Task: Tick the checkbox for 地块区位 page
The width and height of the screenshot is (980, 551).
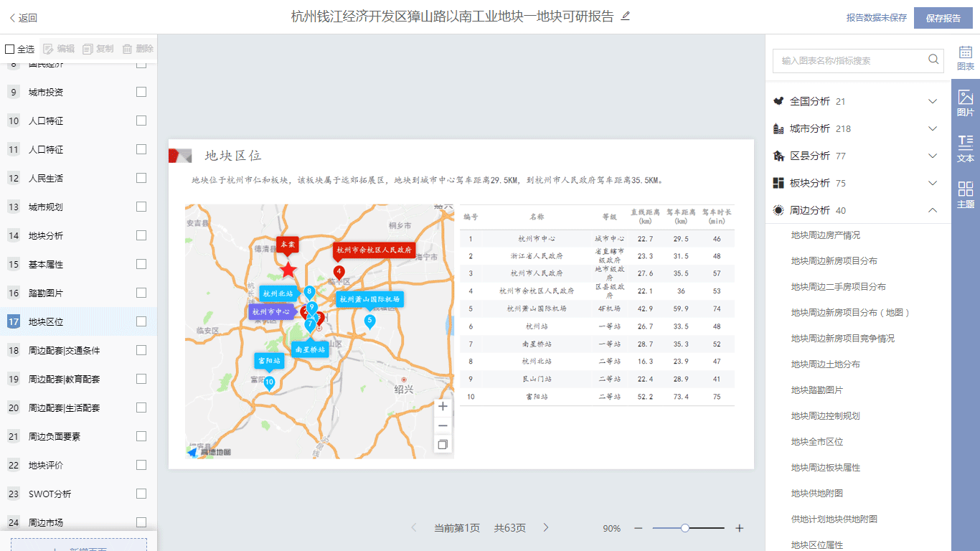Action: [x=141, y=321]
